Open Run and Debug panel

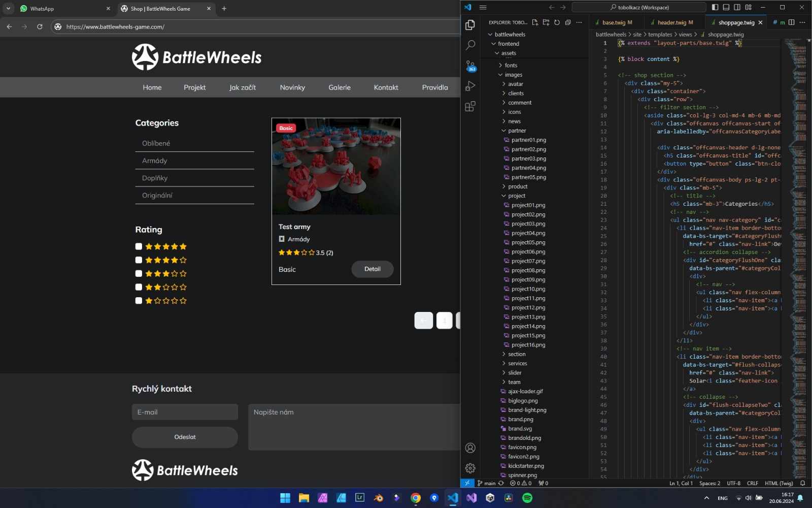470,86
